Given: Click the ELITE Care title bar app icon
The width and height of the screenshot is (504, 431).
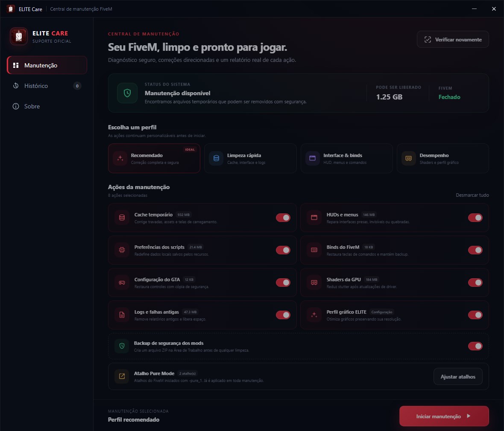Looking at the screenshot, I should pos(11,9).
